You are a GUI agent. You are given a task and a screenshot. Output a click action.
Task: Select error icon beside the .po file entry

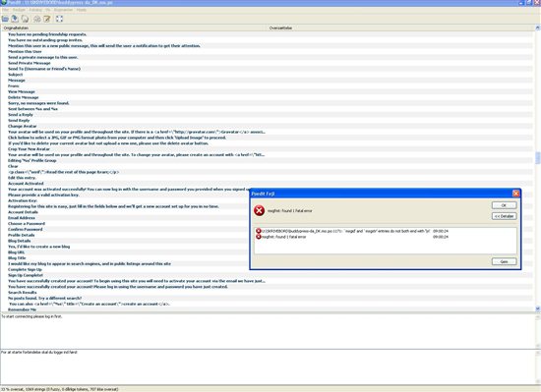(x=259, y=231)
